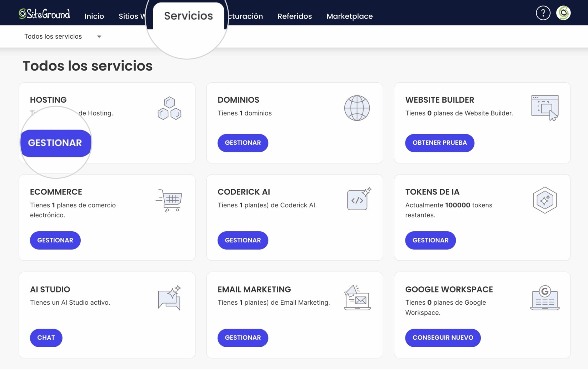Open the Referidos menu item
The image size is (588, 369).
[295, 16]
